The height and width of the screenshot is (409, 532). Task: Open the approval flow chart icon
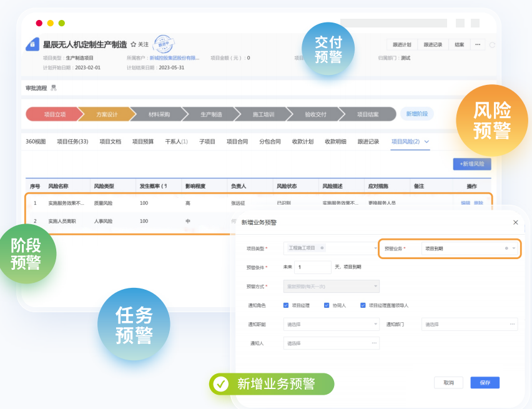[54, 88]
